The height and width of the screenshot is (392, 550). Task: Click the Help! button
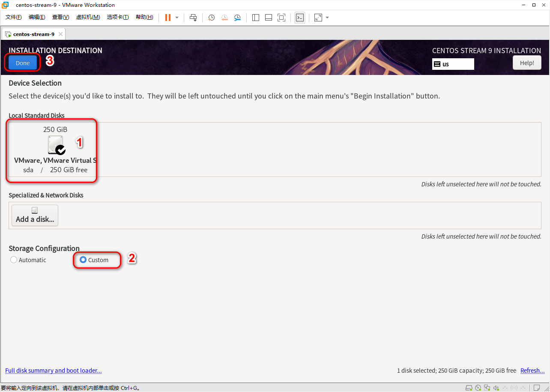tap(527, 63)
